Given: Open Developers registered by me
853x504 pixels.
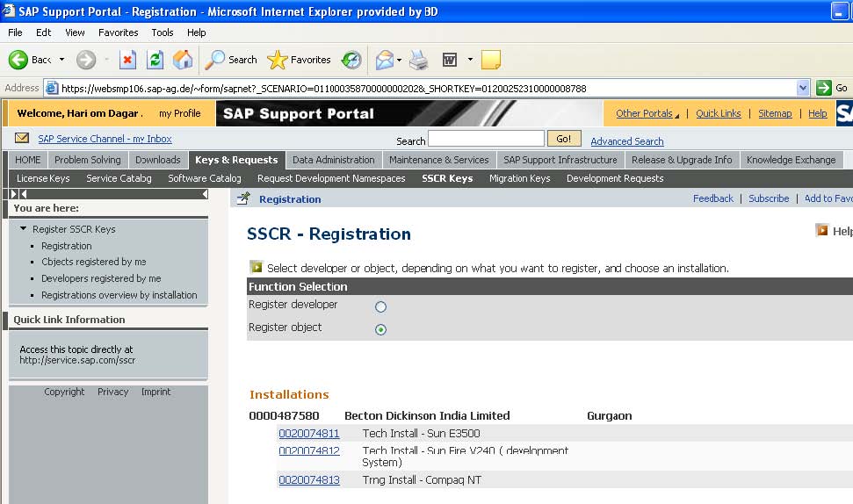Looking at the screenshot, I should point(101,278).
